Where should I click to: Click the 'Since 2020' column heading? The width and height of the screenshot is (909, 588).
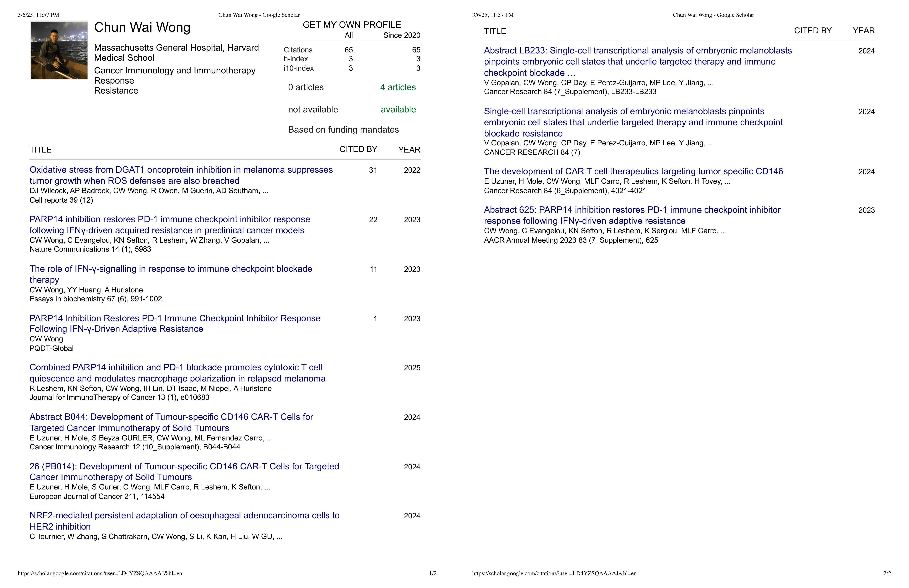[x=402, y=35]
